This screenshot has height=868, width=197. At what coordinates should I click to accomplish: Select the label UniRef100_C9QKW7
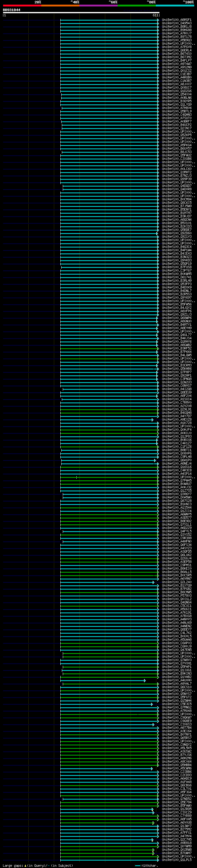click(x=176, y=718)
